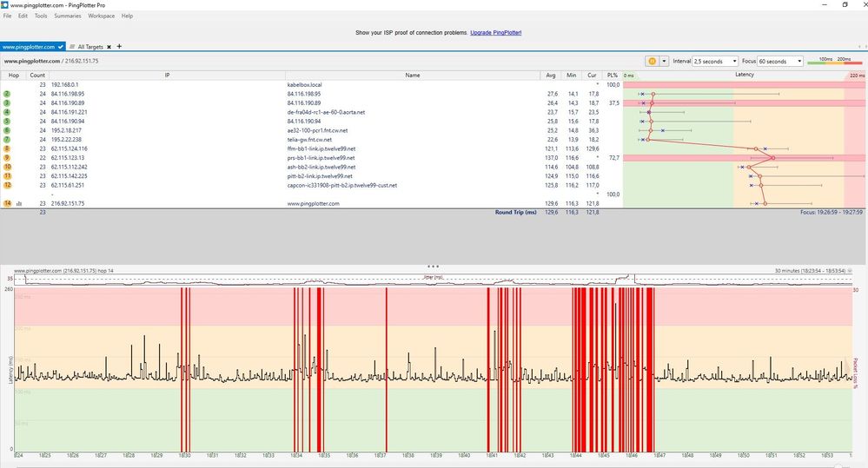Click checkmark on www.pingplotter.com tab

tap(61, 46)
